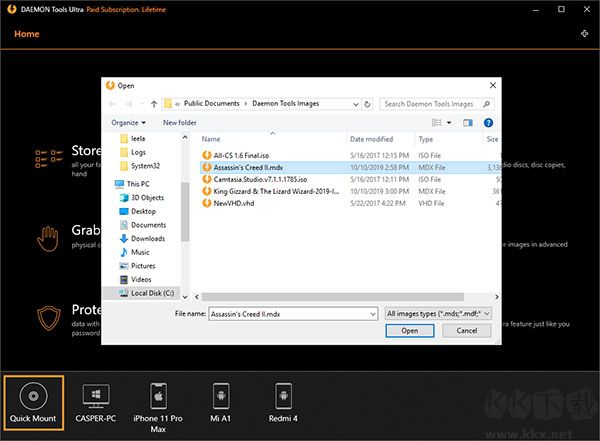Select Local Disk (C:) in the tree
Image resolution: width=600 pixels, height=441 pixels.
click(150, 294)
